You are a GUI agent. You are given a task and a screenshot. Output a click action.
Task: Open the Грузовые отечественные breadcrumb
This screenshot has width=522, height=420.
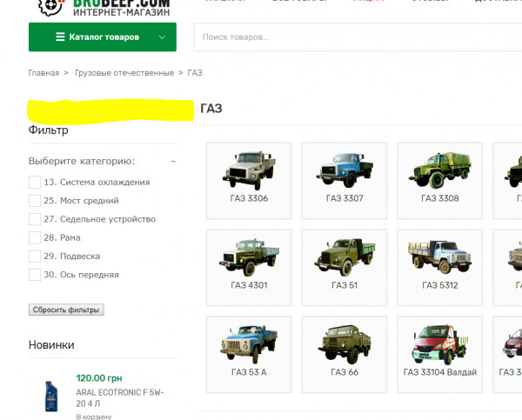coord(124,73)
